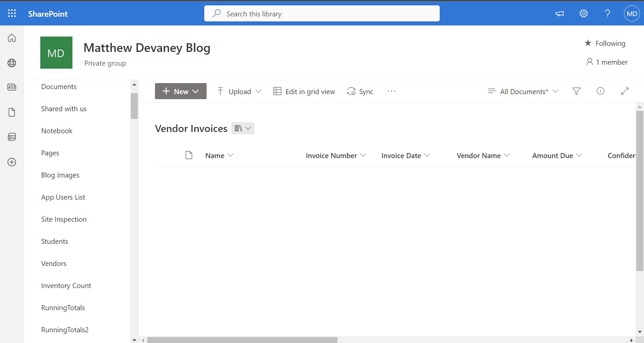The image size is (644, 343).
Task: Go to Site Inspection in the navigation
Action: tap(64, 219)
